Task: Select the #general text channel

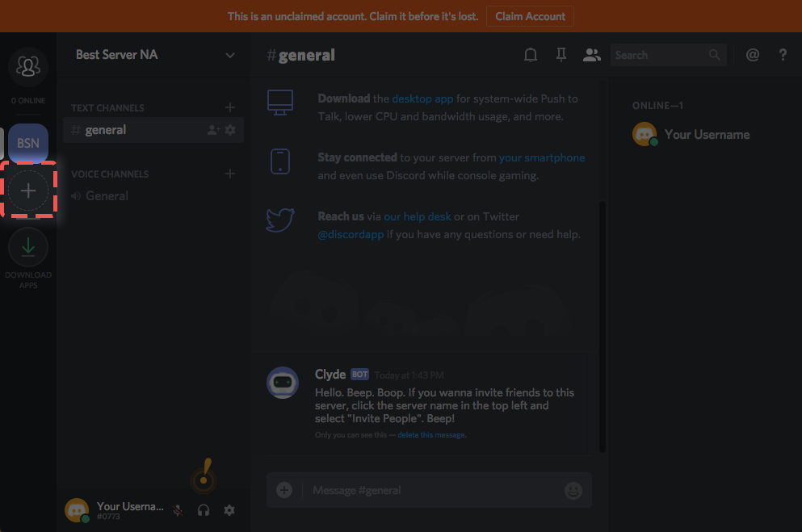Action: click(x=153, y=130)
